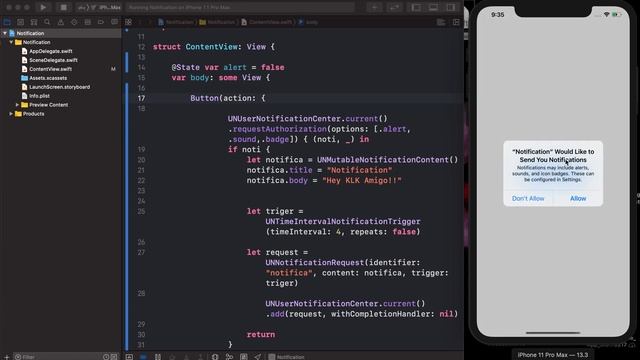Image resolution: width=640 pixels, height=360 pixels.
Task: Open the related items grid menu
Action: pos(129,22)
